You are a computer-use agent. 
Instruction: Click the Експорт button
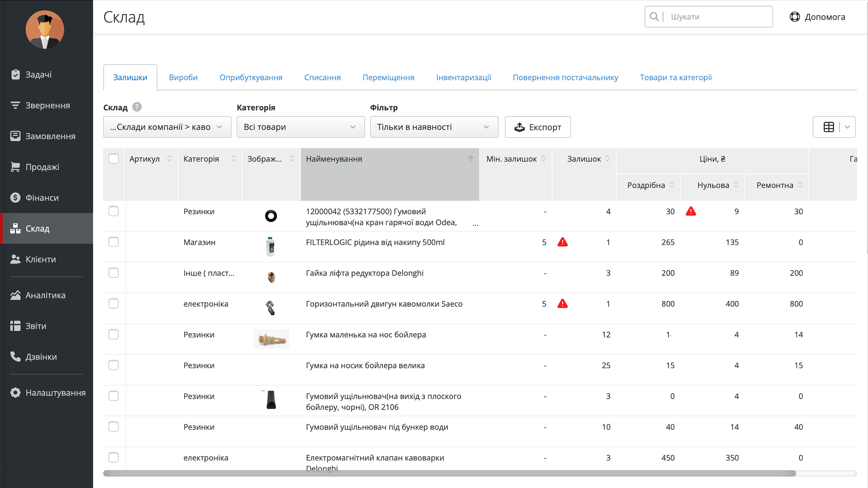(x=538, y=127)
